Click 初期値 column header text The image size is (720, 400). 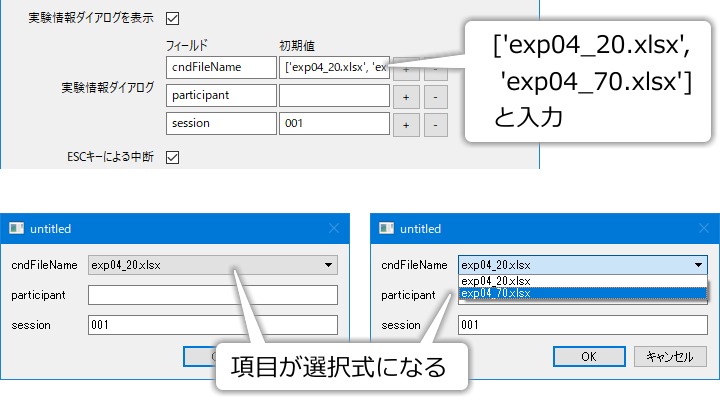coord(297,45)
